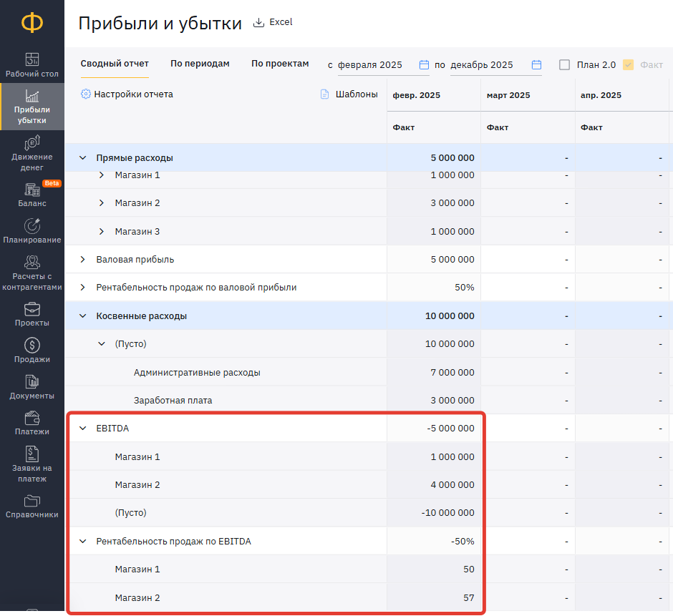Click Косвенные расходы total 10 000 000

450,316
